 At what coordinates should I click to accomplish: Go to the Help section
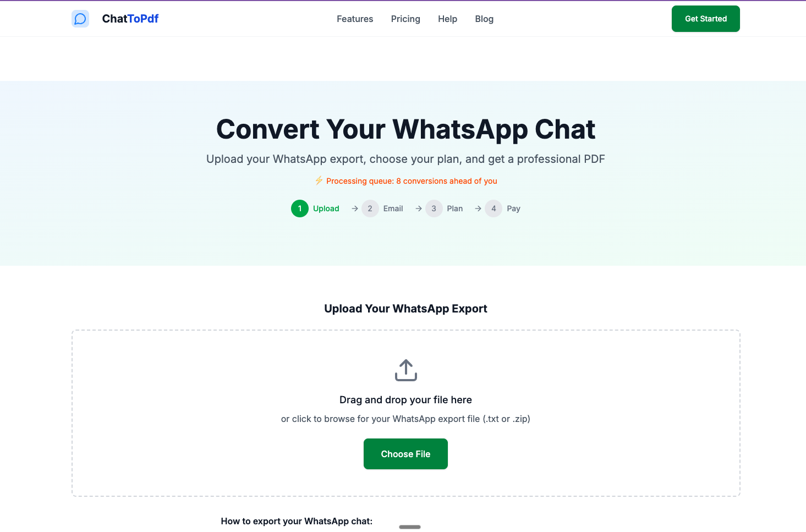[448, 19]
